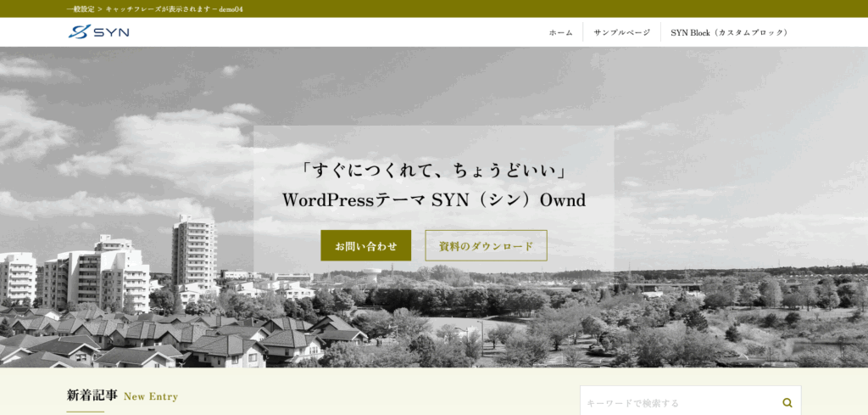868x415 pixels.
Task: Click the search magnifier icon
Action: 787,403
